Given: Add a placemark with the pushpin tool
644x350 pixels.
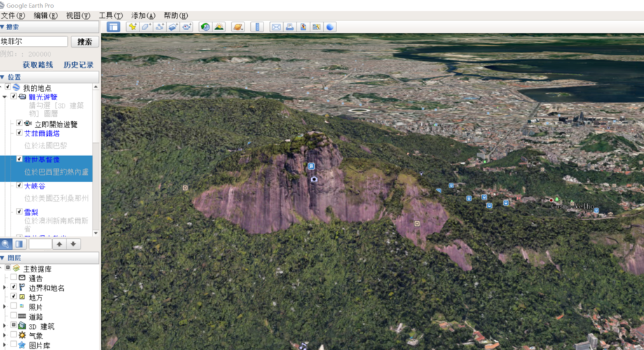Looking at the screenshot, I should [132, 27].
